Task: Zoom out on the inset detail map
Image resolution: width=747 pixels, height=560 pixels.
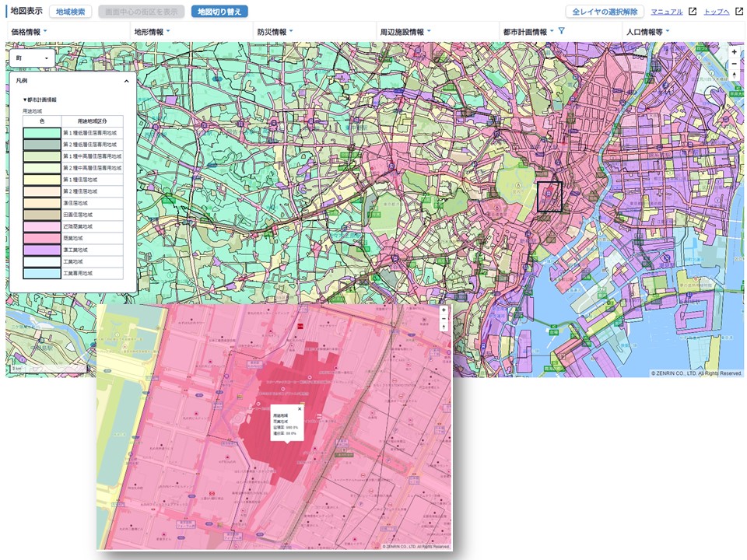Action: click(x=444, y=319)
